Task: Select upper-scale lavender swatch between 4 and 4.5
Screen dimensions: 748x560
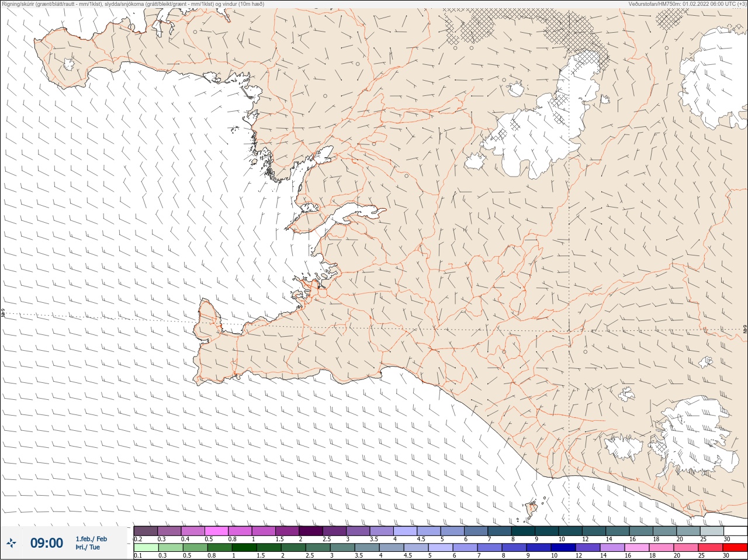Action: coord(405,531)
